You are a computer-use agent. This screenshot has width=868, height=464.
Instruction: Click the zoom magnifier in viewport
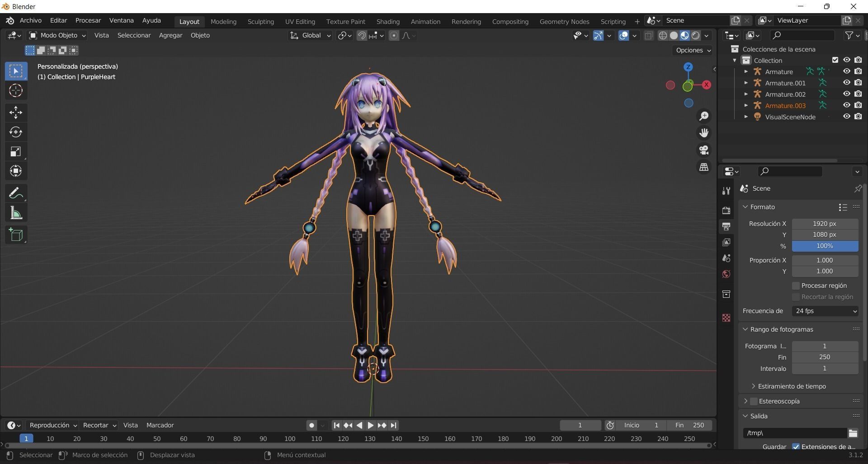[x=704, y=116]
